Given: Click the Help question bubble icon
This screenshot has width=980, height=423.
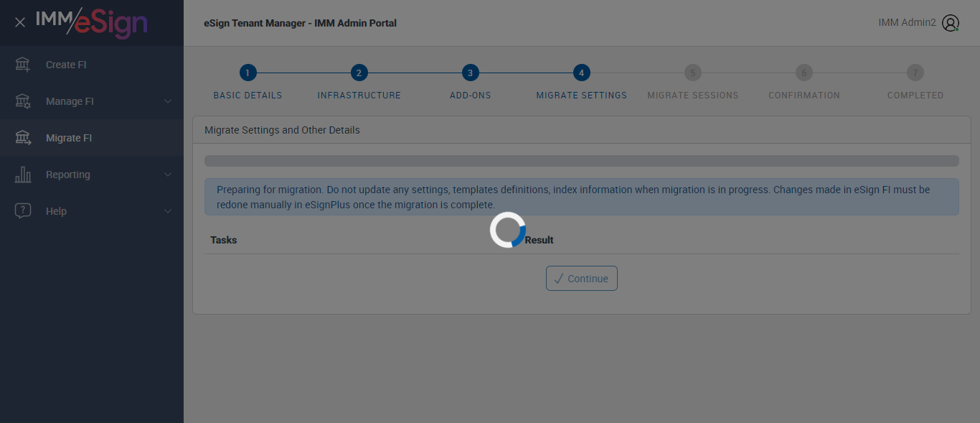Looking at the screenshot, I should coord(23,211).
